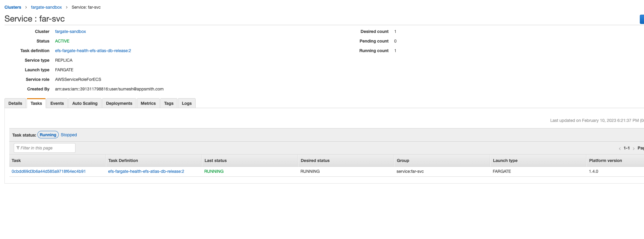Sort by the Last status column header
The height and width of the screenshot is (239, 644).
pos(215,161)
